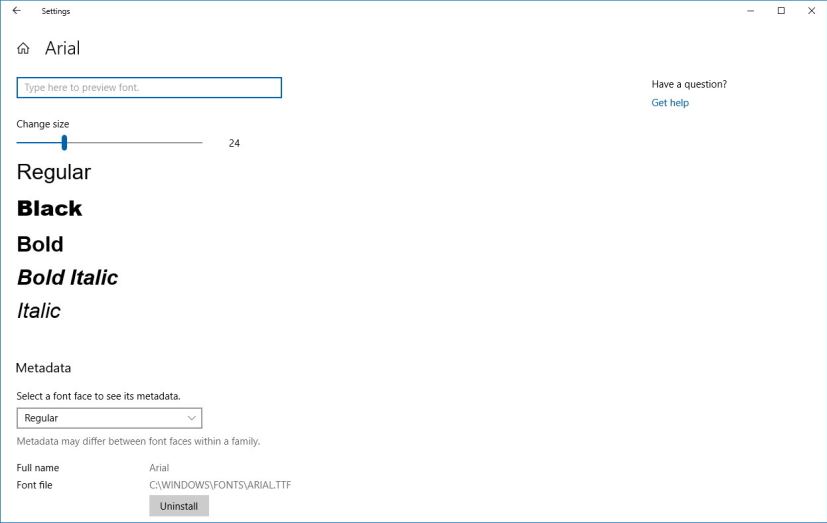This screenshot has height=523, width=827.
Task: Click the Italic font sample
Action: (x=39, y=311)
